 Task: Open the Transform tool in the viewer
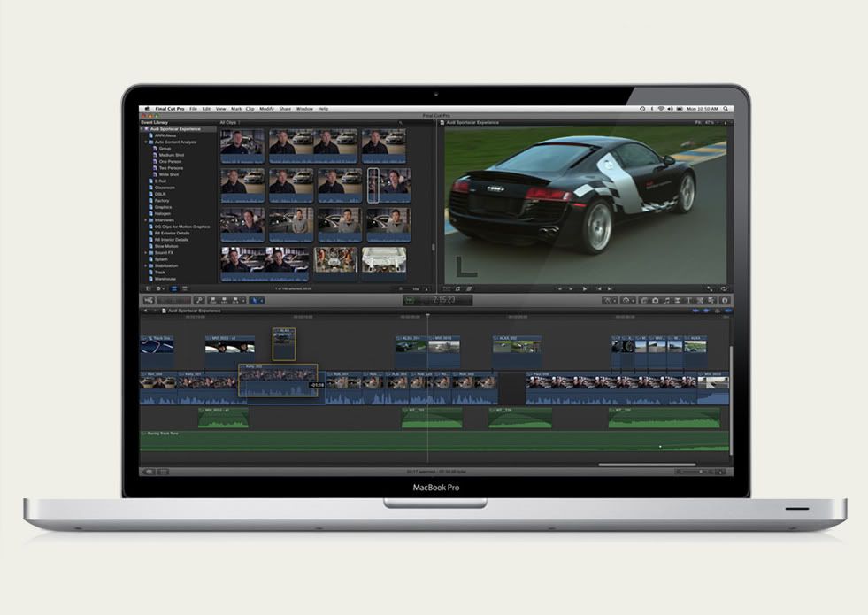[x=446, y=289]
